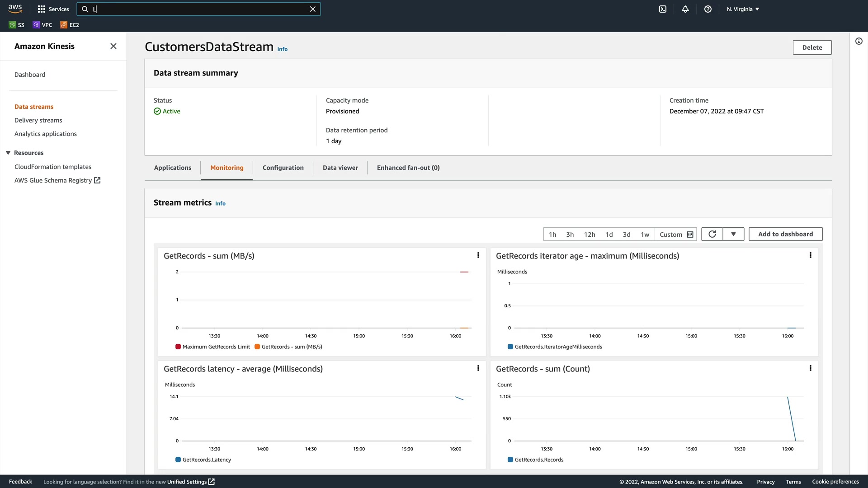Switch to the Configuration tab
The width and height of the screenshot is (868, 488).
pyautogui.click(x=283, y=168)
